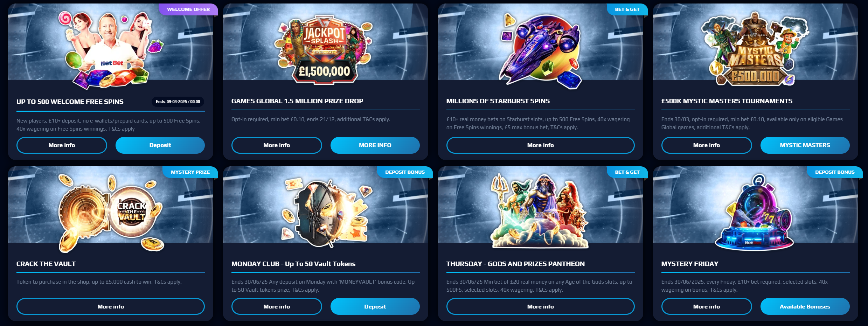
Task: Click the MYSTERY PRIZE label tag
Action: [190, 172]
